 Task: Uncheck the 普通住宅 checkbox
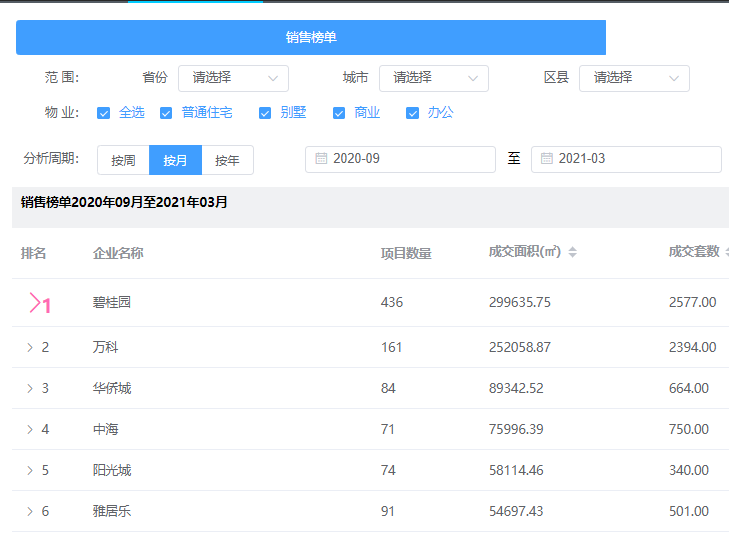point(166,113)
